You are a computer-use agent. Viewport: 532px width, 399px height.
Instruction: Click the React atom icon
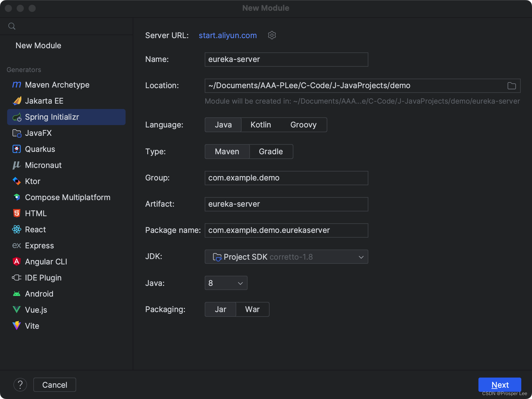point(17,229)
